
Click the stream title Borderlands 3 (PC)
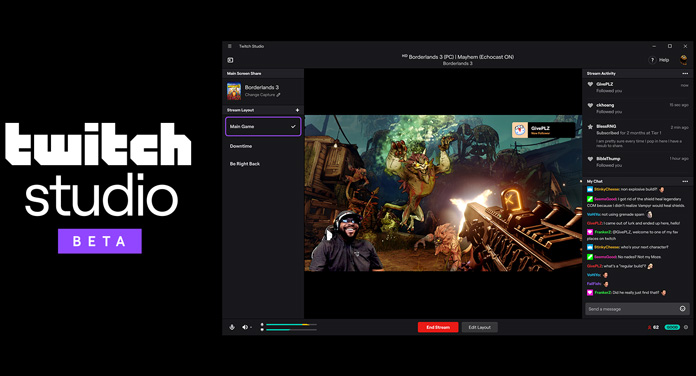pyautogui.click(x=461, y=57)
